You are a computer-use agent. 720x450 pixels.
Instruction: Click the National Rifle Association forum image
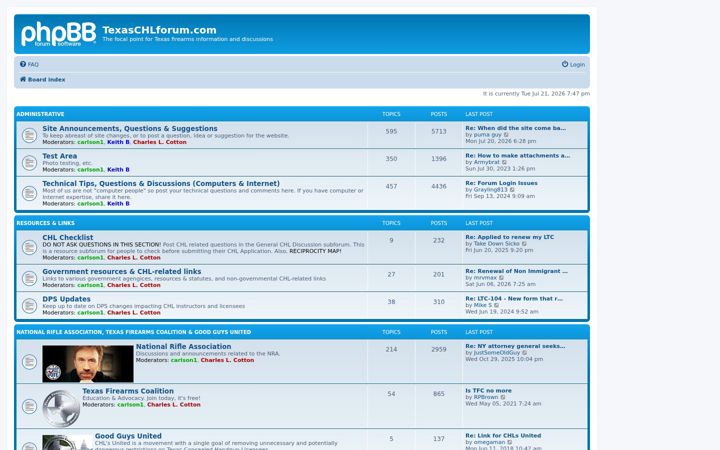88,364
